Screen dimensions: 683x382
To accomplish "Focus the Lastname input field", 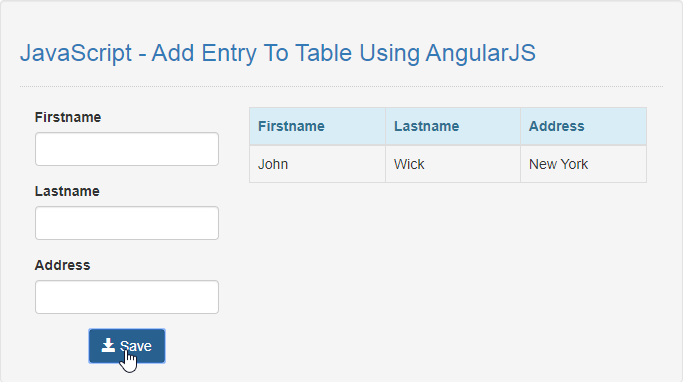I will tap(127, 223).
